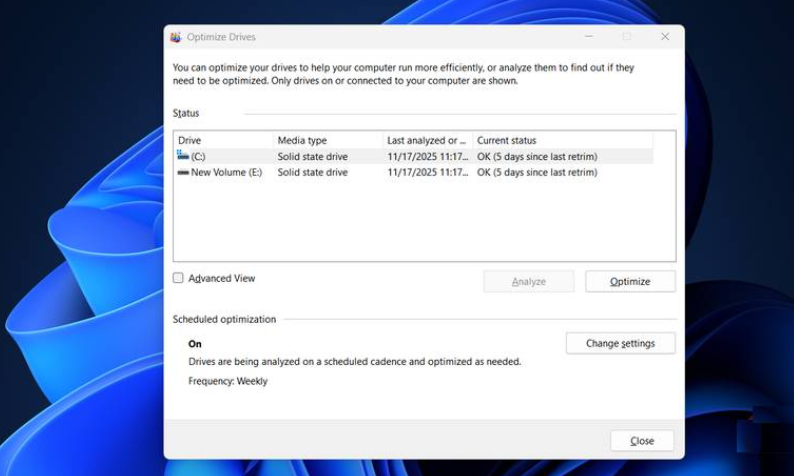Click the Analyze button

[528, 282]
